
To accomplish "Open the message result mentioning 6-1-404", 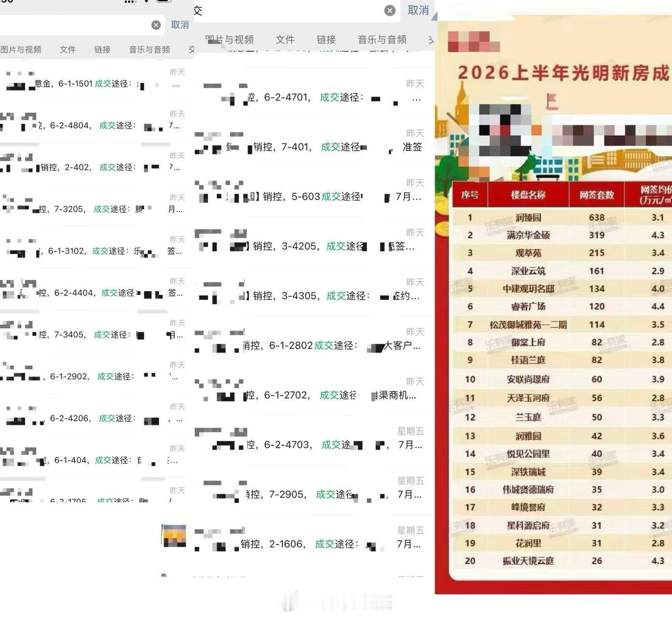I will [97, 456].
